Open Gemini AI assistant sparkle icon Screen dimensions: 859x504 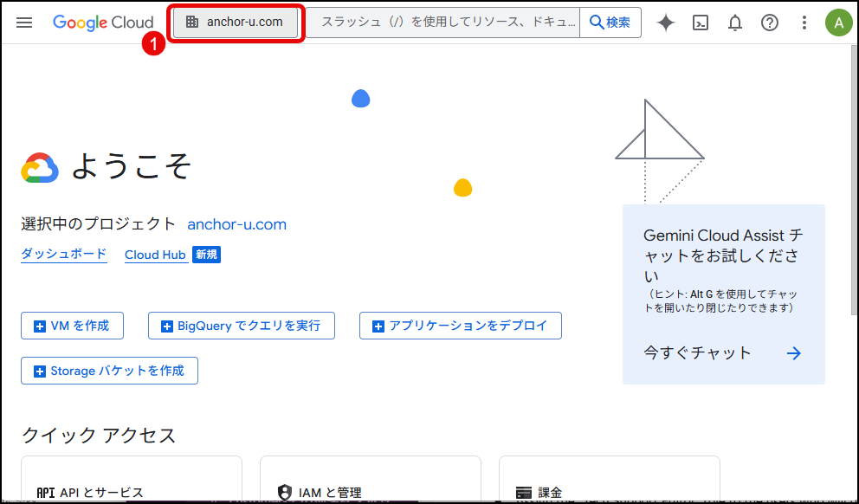[666, 23]
